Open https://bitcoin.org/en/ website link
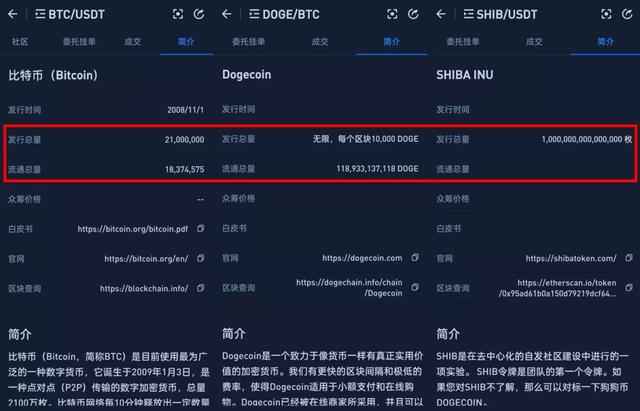This screenshot has height=411, width=640. coord(146,259)
